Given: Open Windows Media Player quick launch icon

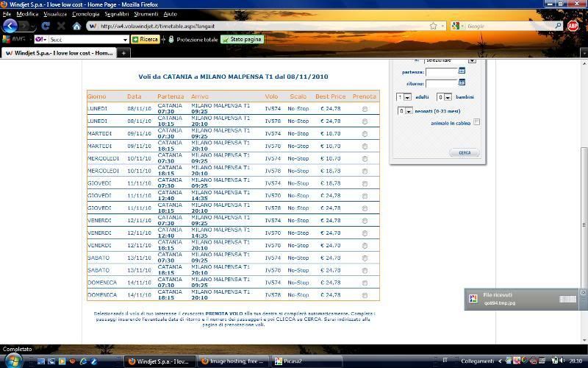Looking at the screenshot, I should point(62,361).
